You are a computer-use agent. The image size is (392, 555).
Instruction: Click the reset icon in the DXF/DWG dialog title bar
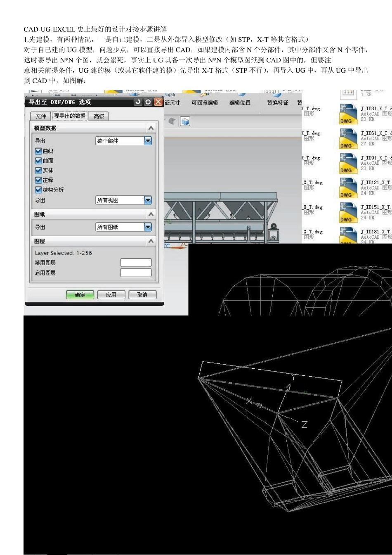click(139, 102)
